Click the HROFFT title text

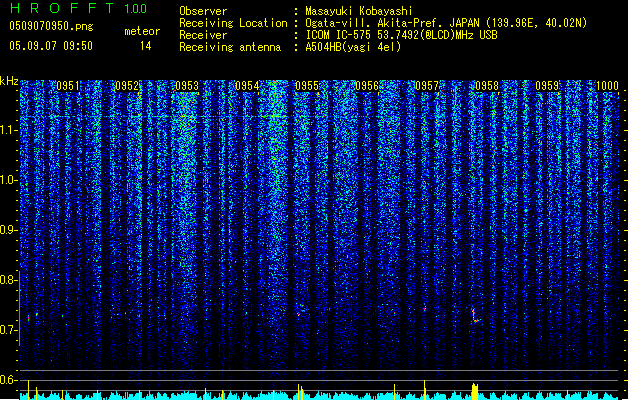62,8
